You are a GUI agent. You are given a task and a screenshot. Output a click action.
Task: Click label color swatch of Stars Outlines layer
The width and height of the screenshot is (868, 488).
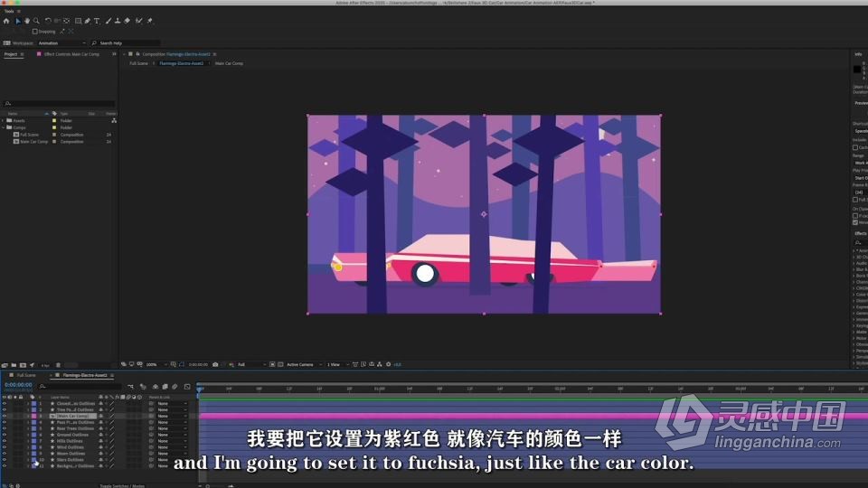[x=33, y=460]
